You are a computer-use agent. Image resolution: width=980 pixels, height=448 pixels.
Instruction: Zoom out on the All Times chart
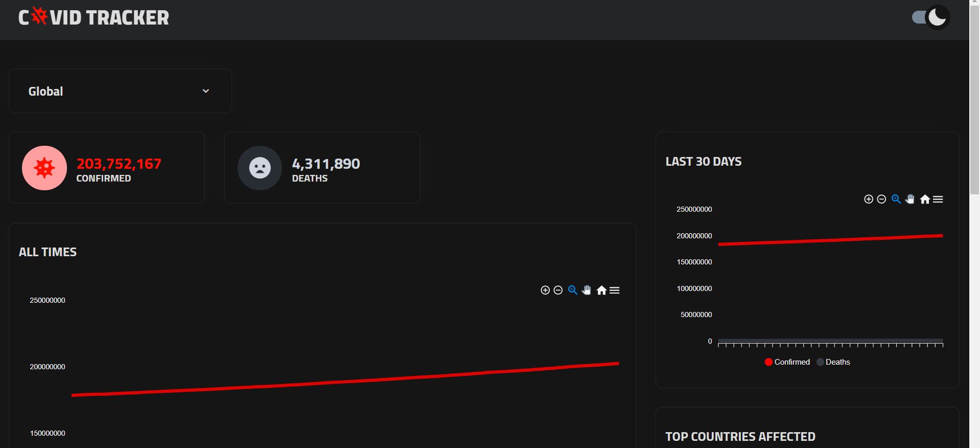[x=558, y=290]
